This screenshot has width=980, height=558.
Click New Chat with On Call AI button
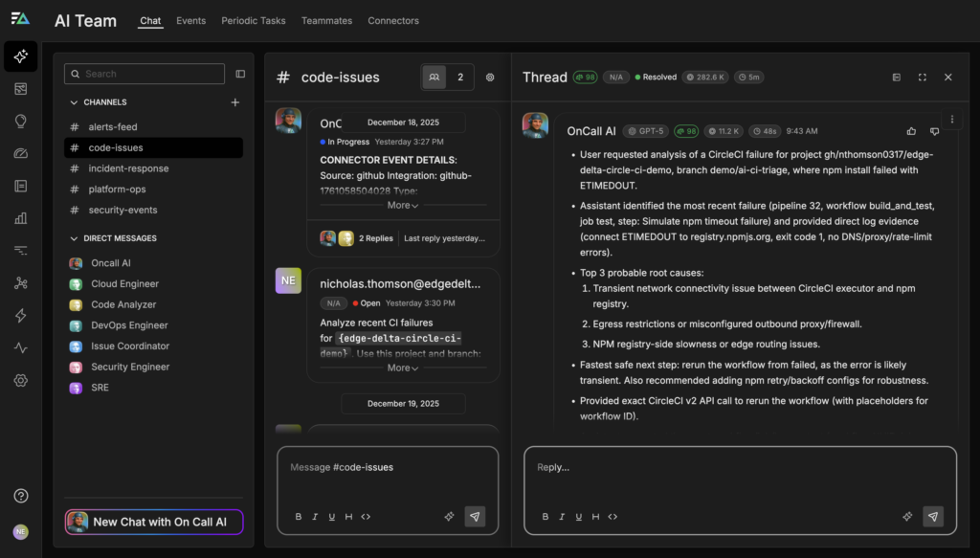coord(154,522)
